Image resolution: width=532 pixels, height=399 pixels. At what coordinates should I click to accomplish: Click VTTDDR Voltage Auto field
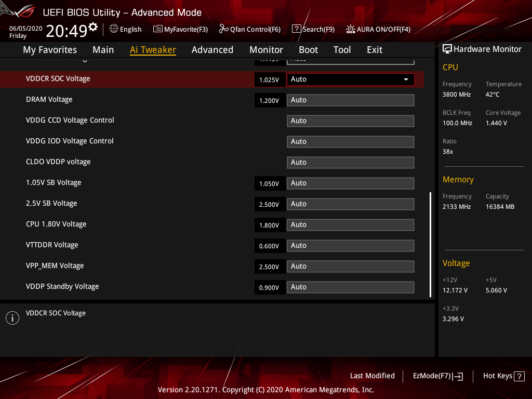(x=351, y=245)
